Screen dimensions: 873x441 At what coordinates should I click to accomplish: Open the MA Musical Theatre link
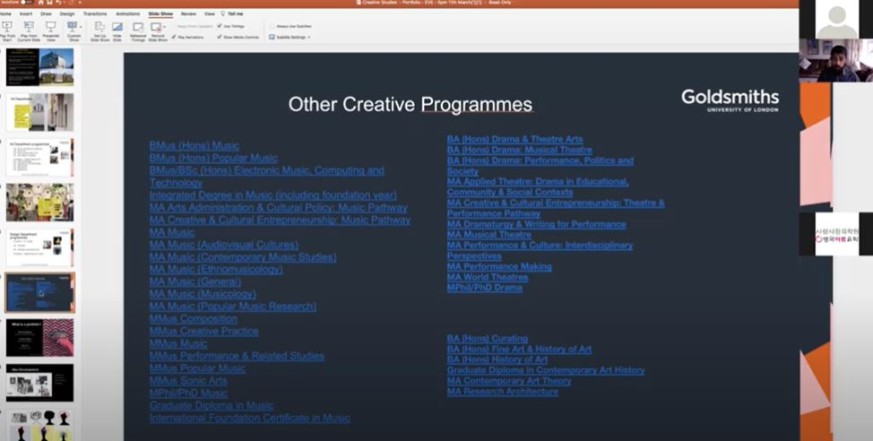tap(489, 235)
